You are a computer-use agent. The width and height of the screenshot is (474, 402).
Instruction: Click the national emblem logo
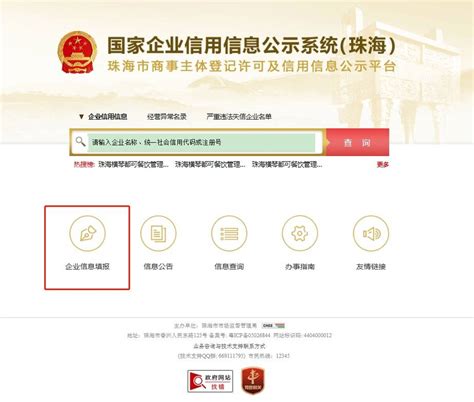(x=77, y=52)
